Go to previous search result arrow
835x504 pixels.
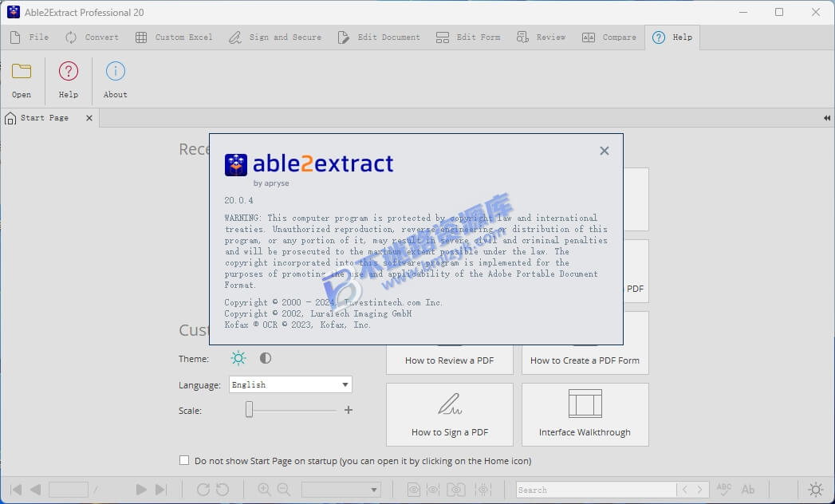coord(685,490)
